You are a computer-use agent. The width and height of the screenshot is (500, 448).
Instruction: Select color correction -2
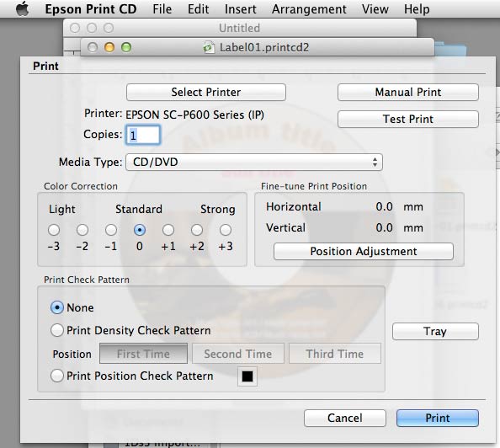point(82,230)
